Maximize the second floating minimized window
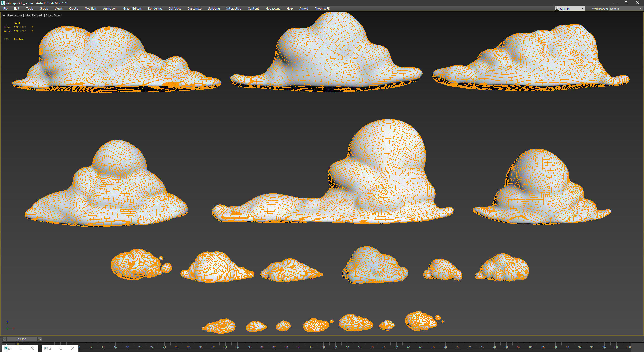644x352 pixels. (x=61, y=348)
